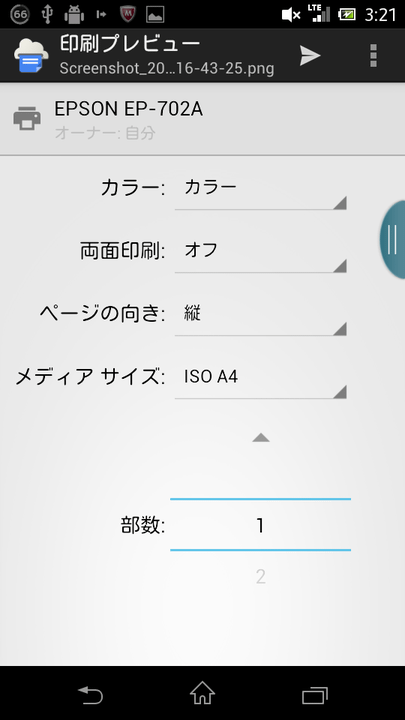The height and width of the screenshot is (720, 405).
Task: Open the カラー color mode dropdown
Action: pyautogui.click(x=260, y=191)
